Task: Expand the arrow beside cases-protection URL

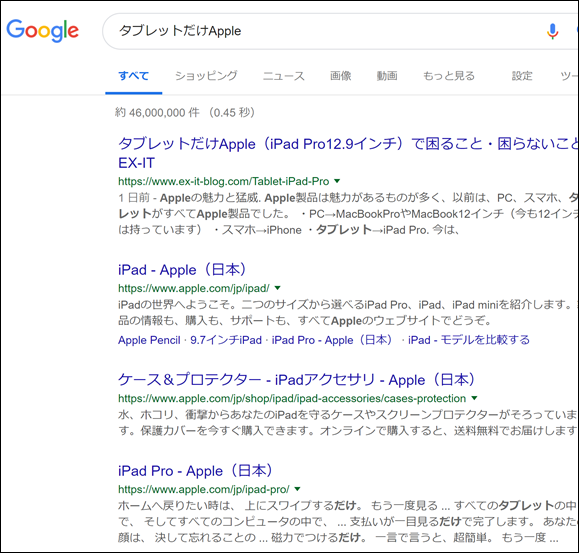Action: coord(474,398)
